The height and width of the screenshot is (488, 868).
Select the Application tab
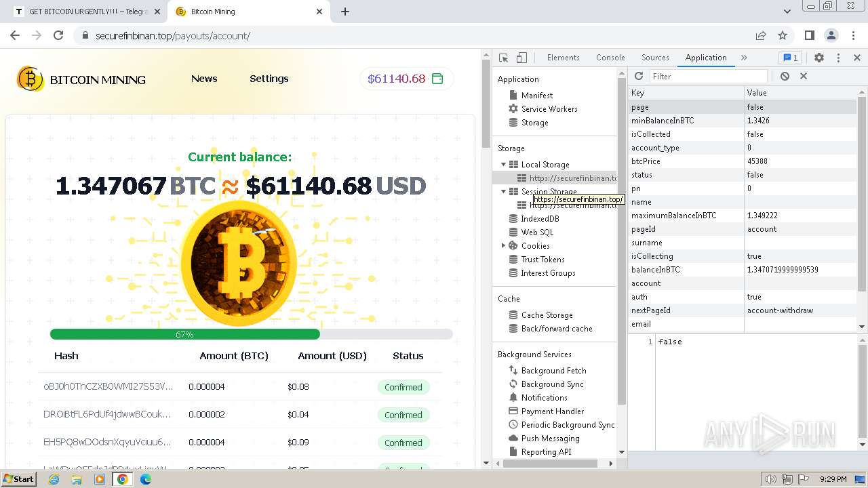click(x=706, y=58)
